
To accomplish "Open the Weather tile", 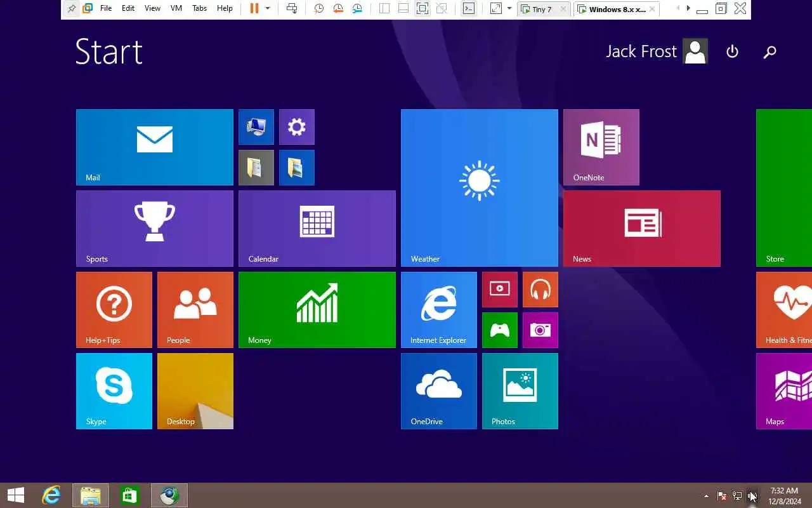I will click(x=480, y=188).
